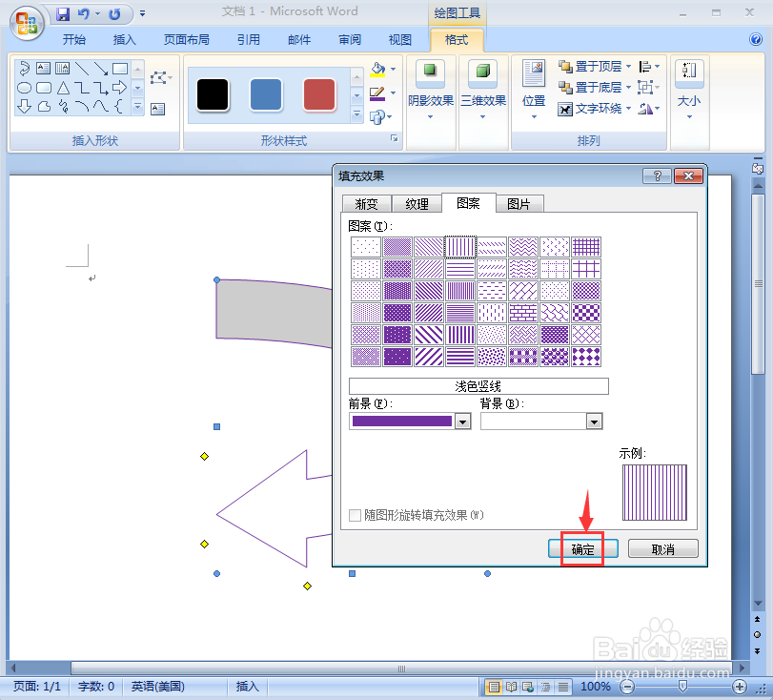Check 随图形旋转填充效果 checkbox
This screenshot has height=700, width=773.
coord(355,516)
